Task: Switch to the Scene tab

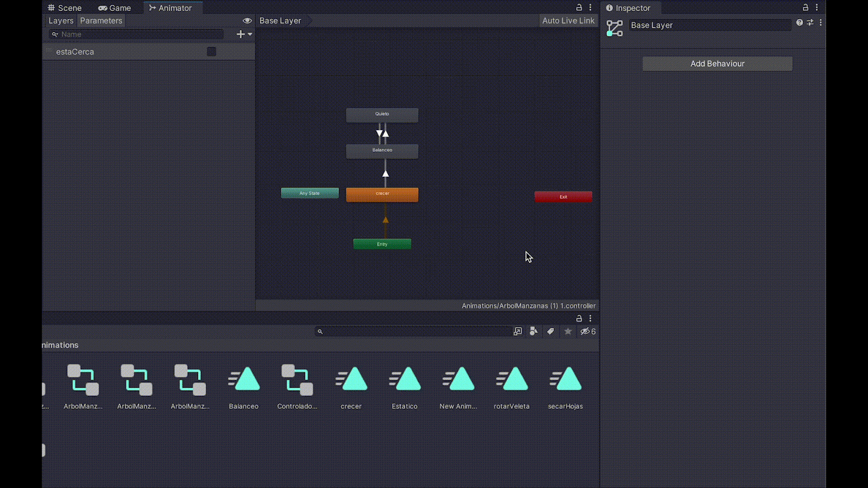Action: [65, 8]
